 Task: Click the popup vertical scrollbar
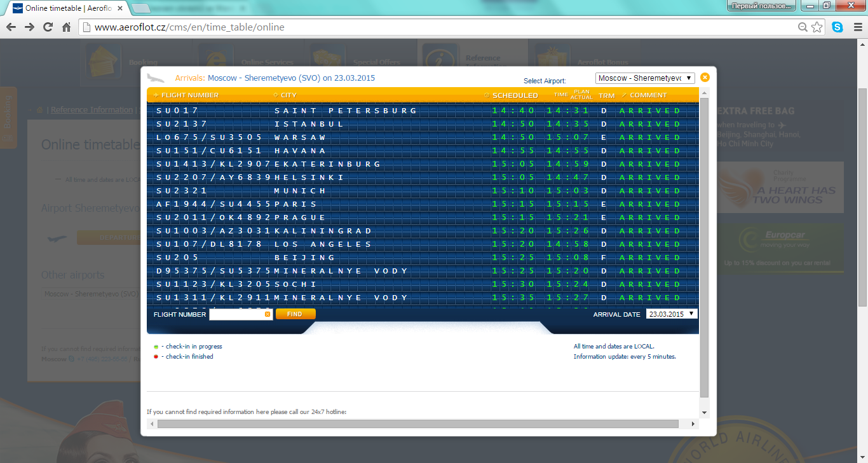(x=704, y=248)
